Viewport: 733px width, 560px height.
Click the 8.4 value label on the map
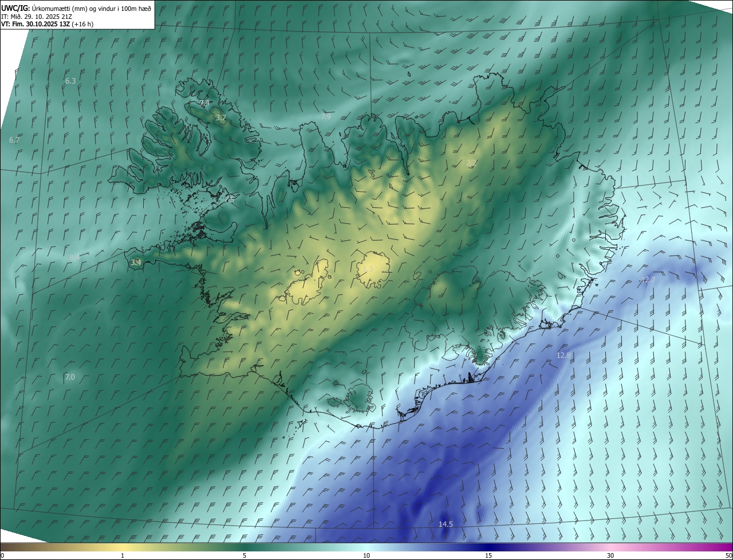(74, 258)
